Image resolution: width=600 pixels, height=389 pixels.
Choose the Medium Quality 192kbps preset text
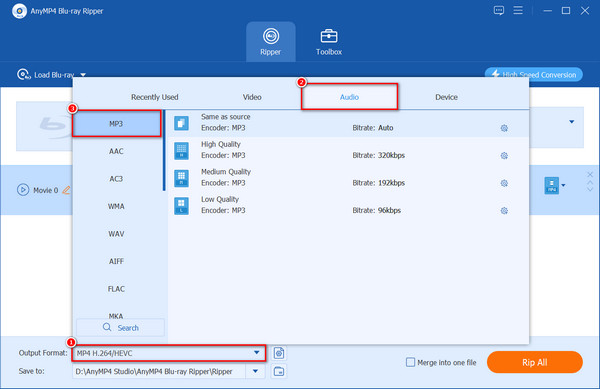point(378,183)
